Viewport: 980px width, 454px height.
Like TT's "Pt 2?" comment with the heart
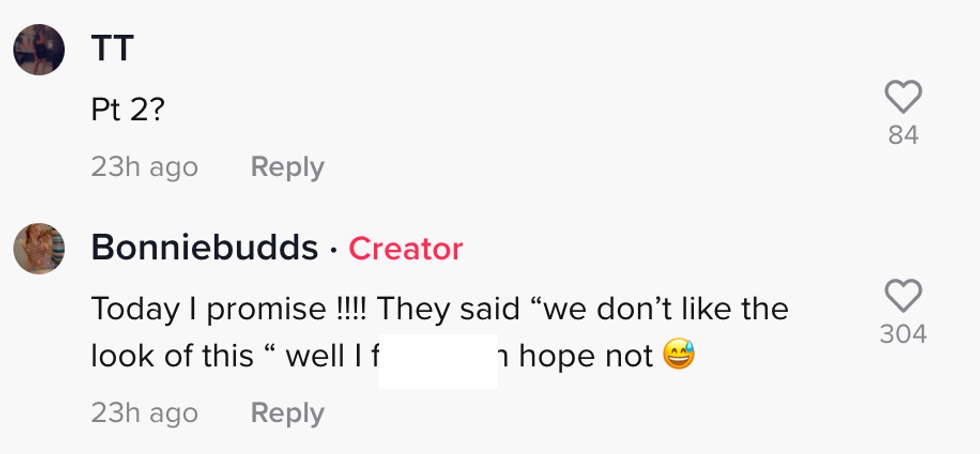pyautogui.click(x=903, y=97)
